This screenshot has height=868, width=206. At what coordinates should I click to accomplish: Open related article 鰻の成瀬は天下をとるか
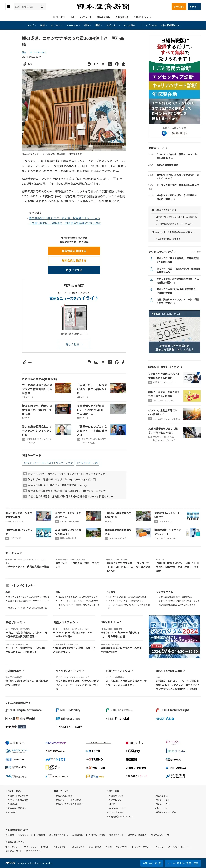[65, 218]
